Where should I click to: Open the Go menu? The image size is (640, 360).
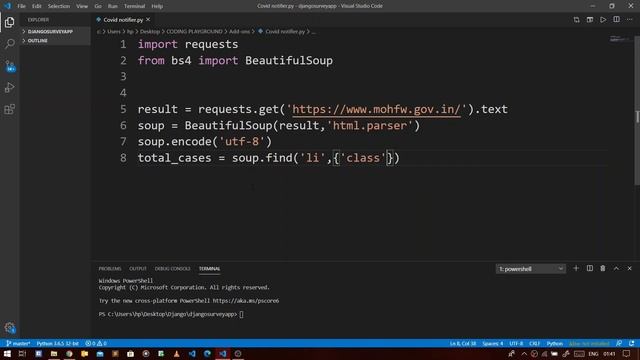(x=98, y=6)
